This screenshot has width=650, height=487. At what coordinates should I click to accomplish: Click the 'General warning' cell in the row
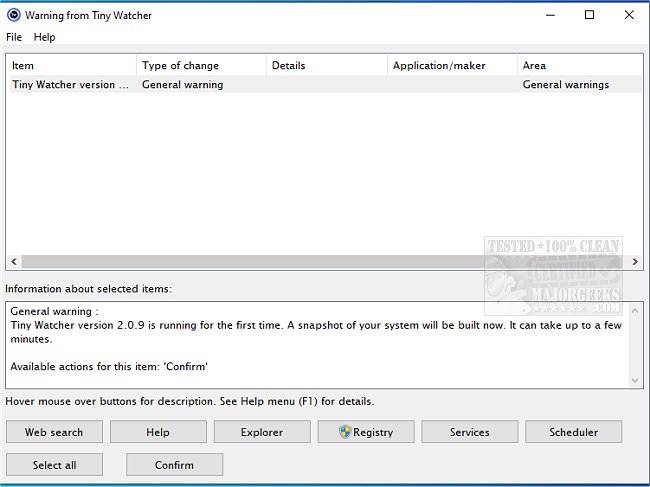click(182, 85)
